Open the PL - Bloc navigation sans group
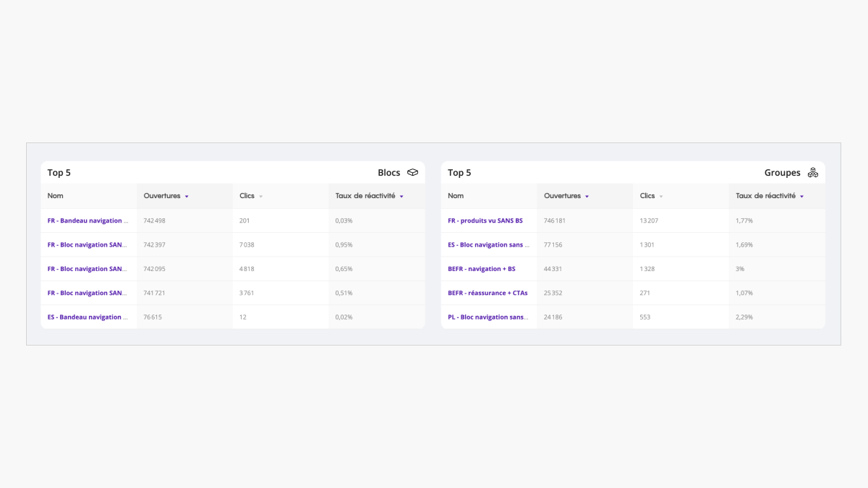 488,317
